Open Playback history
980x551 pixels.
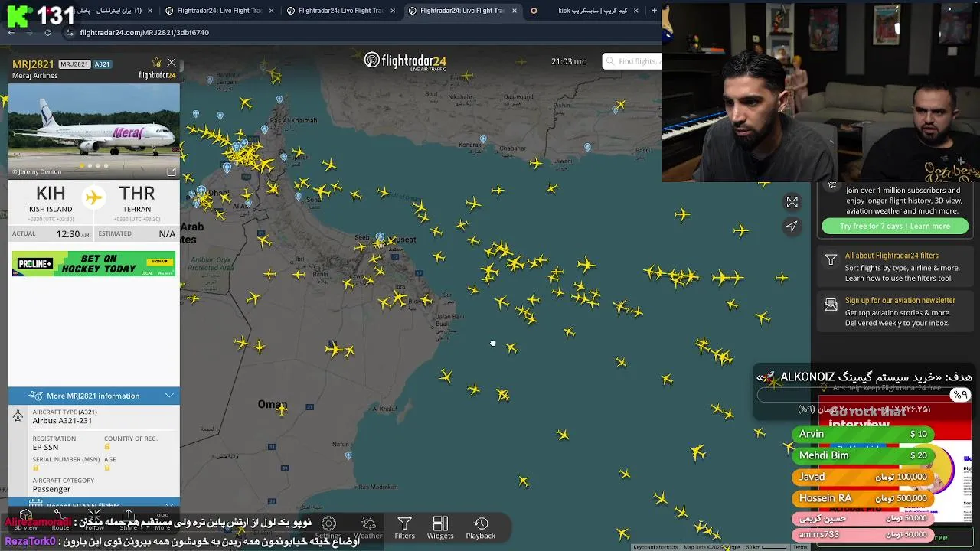(481, 528)
